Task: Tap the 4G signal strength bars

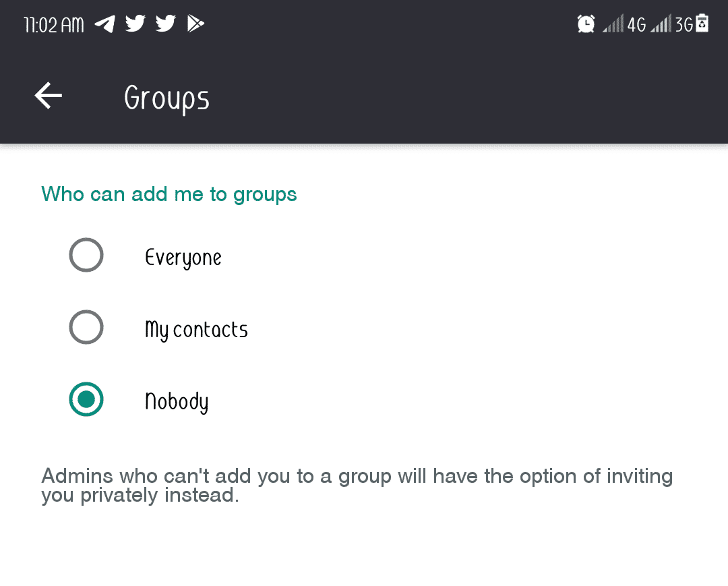Action: tap(613, 25)
